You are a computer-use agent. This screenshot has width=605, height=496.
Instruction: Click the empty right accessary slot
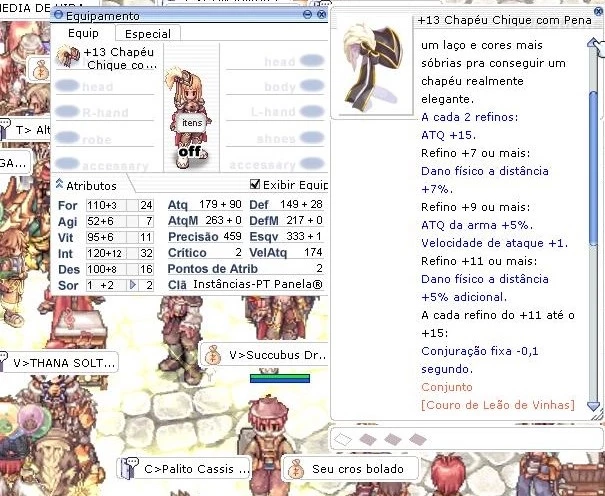tap(275, 165)
